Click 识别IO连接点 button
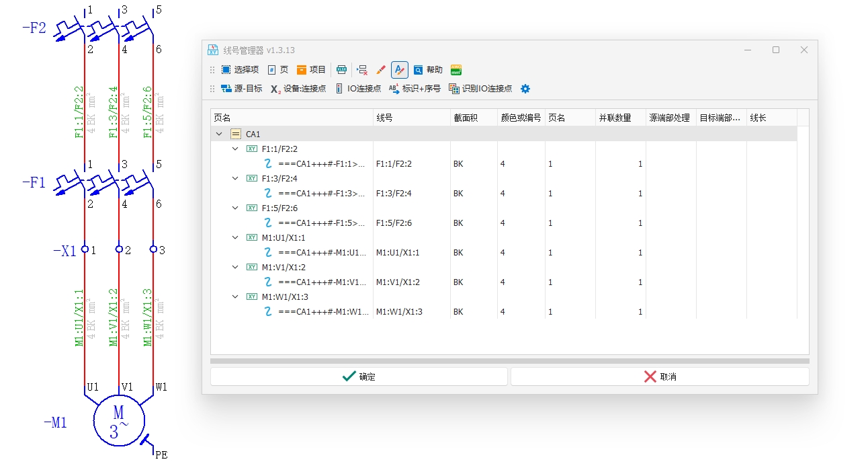This screenshot has height=474, width=868. tap(480, 89)
